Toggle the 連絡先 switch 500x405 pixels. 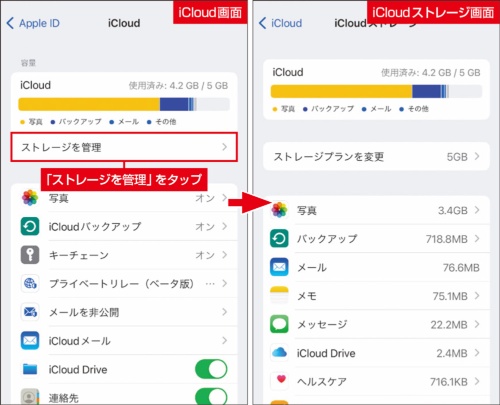point(211,397)
